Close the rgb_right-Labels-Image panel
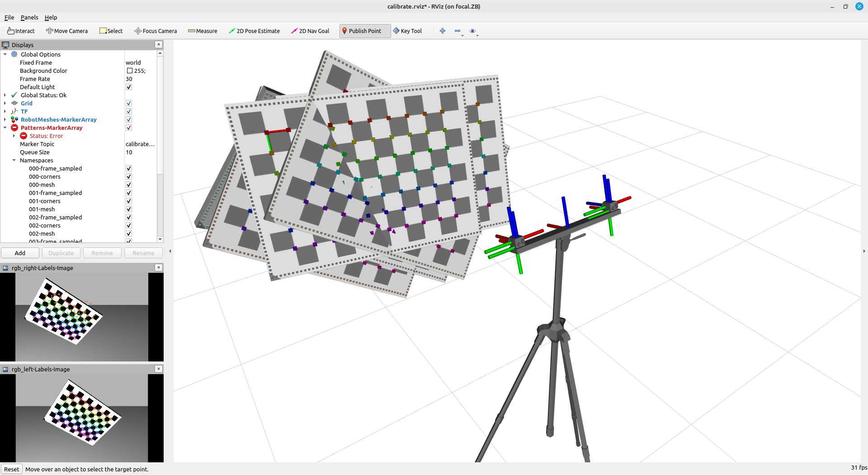This screenshot has width=868, height=475. (159, 267)
